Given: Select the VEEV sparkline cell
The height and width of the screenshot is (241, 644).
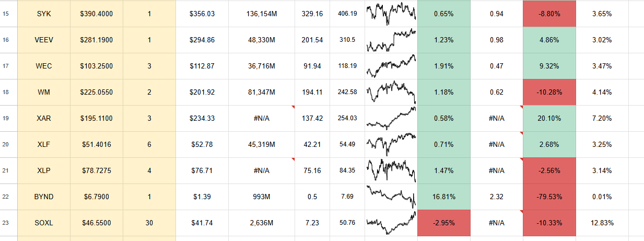Looking at the screenshot, I should tap(391, 40).
